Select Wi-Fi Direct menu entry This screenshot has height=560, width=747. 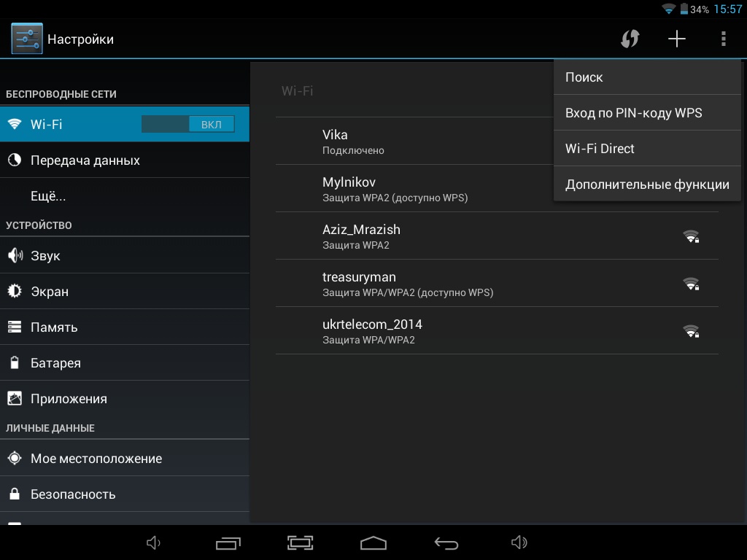pos(647,149)
